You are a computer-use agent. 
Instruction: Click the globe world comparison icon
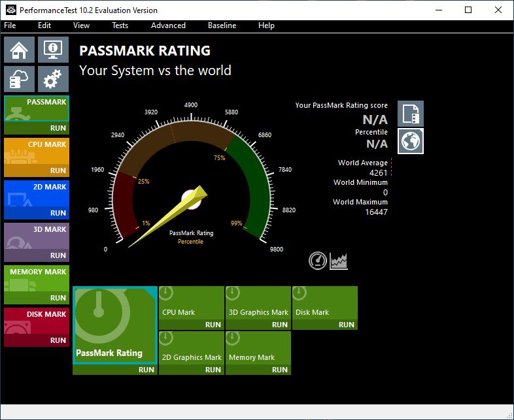411,141
